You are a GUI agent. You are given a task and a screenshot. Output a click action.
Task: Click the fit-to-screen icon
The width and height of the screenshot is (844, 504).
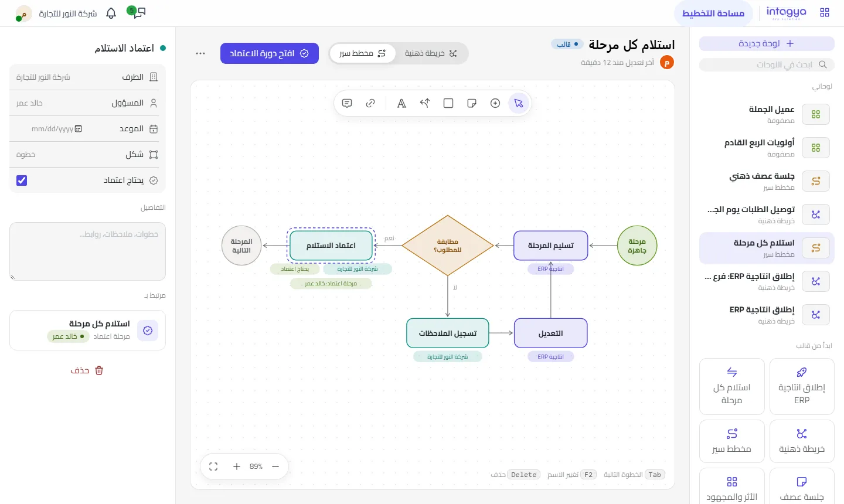[213, 466]
